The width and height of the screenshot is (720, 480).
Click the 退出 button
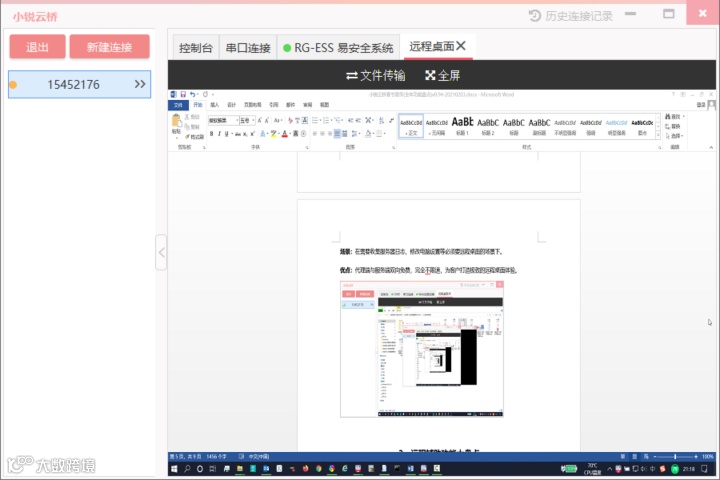pyautogui.click(x=37, y=47)
